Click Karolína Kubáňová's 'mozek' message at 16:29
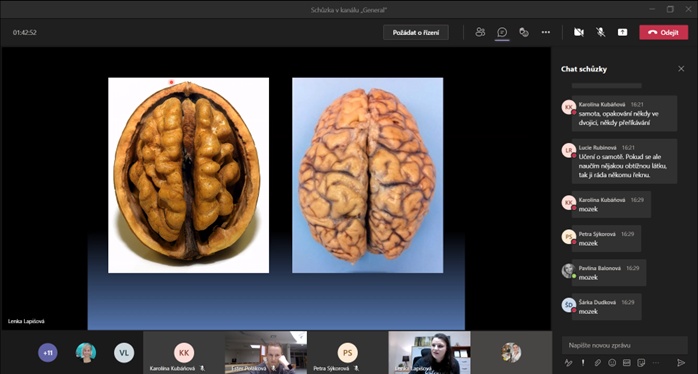The height and width of the screenshot is (374, 698). (x=611, y=204)
